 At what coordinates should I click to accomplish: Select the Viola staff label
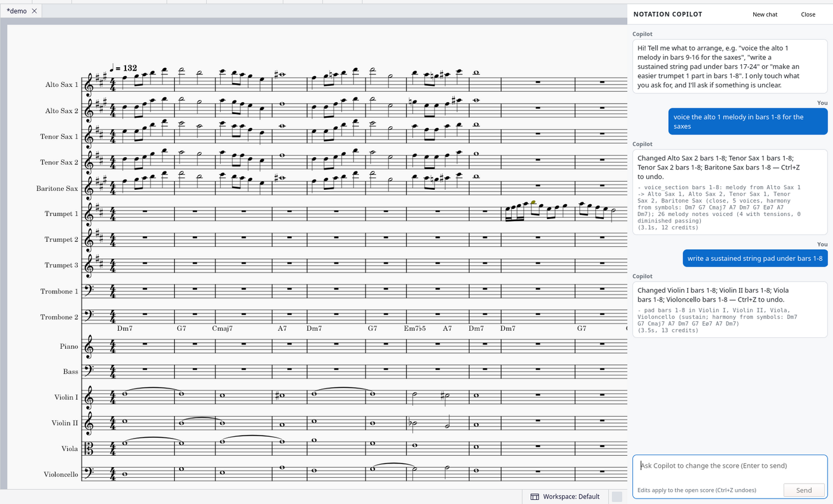coord(69,448)
